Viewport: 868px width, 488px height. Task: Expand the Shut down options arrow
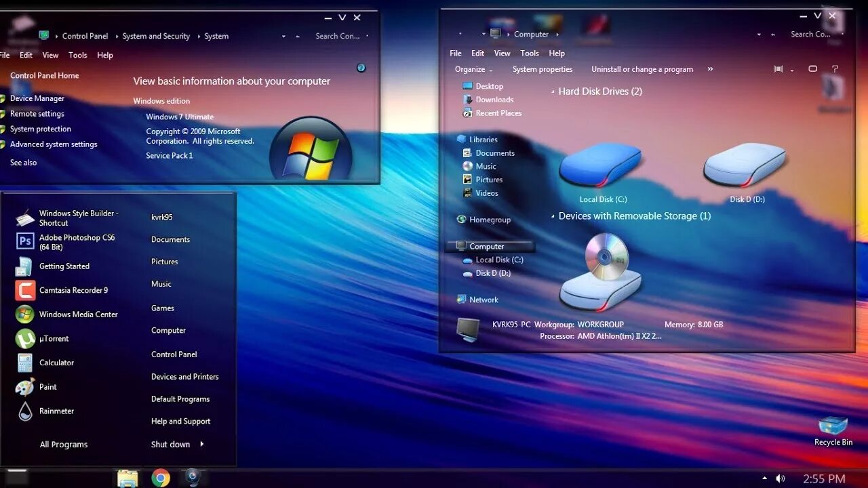tap(201, 445)
